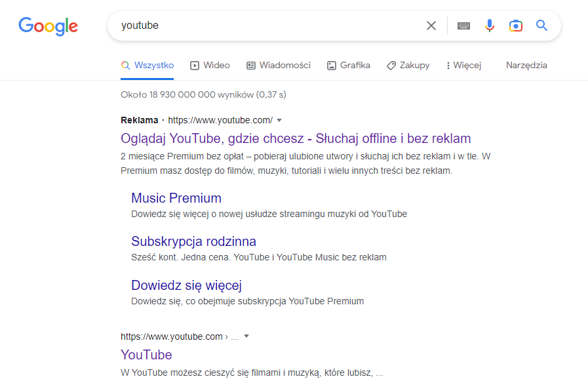Open the Subskrypcja rodzinna link

193,241
